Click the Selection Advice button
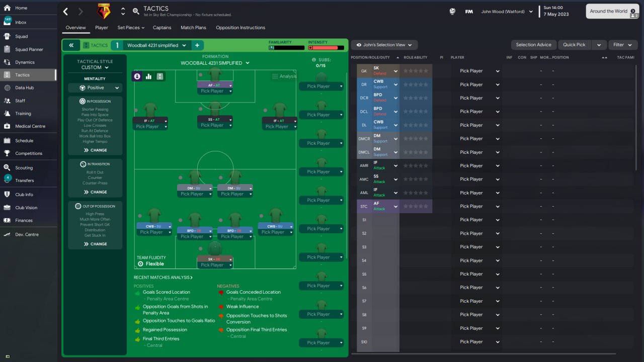This screenshot has width=644, height=362. point(534,45)
